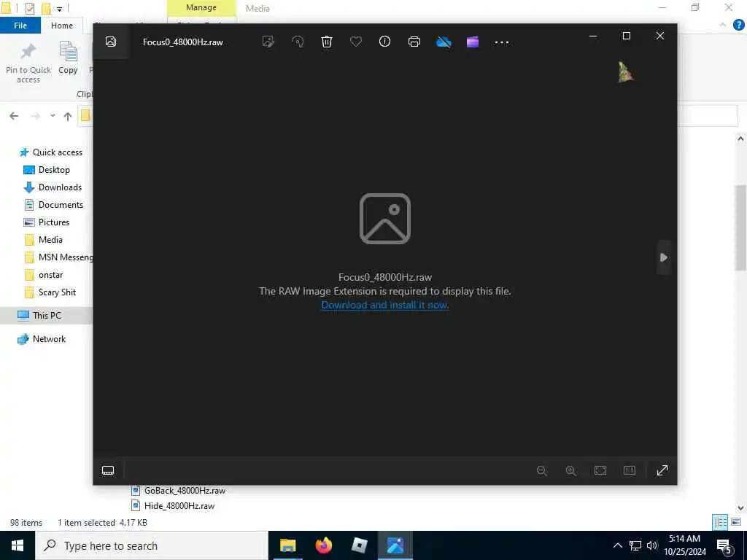Navigate back in File Explorer
This screenshot has width=747, height=560.
point(14,116)
